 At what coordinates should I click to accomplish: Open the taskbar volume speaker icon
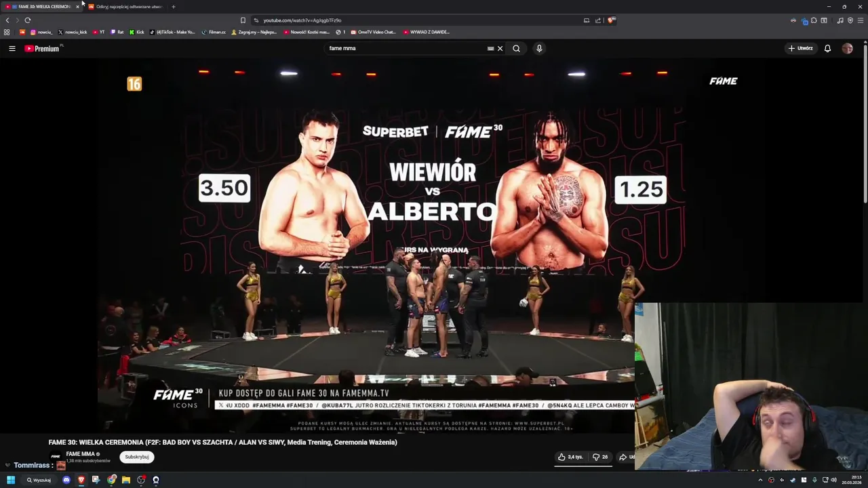tap(834, 480)
